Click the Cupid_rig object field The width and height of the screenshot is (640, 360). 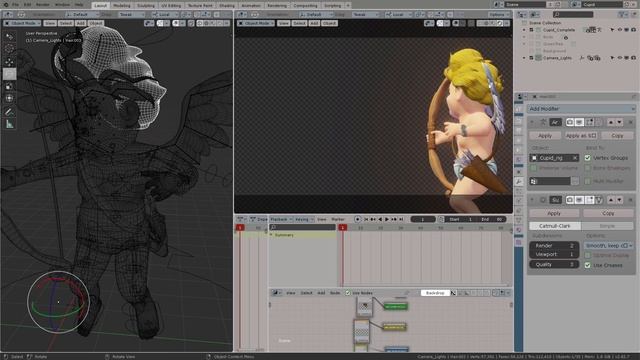pyautogui.click(x=554, y=158)
